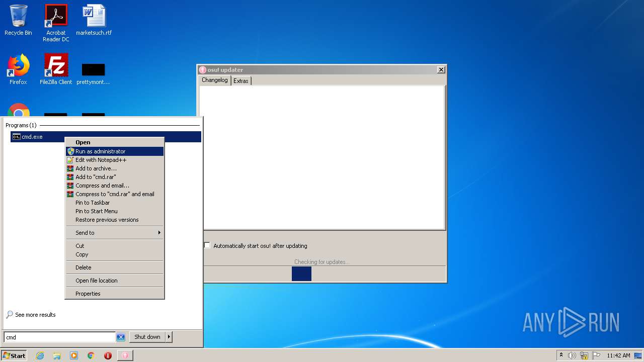Show hidden system tray icons

point(561,355)
